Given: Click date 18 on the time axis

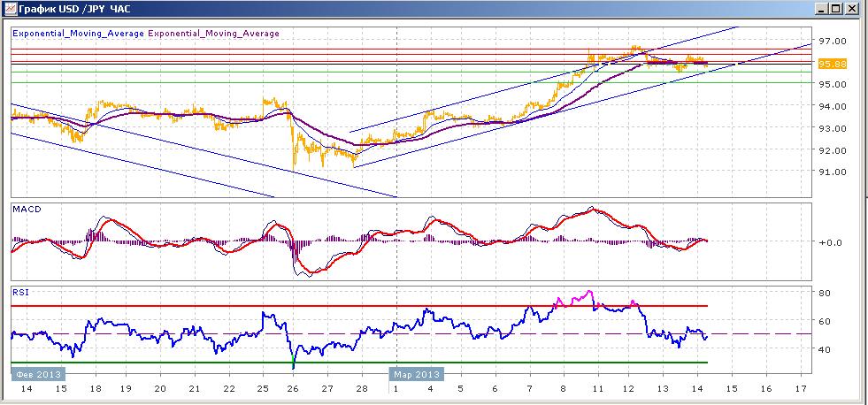Looking at the screenshot, I should [96, 389].
